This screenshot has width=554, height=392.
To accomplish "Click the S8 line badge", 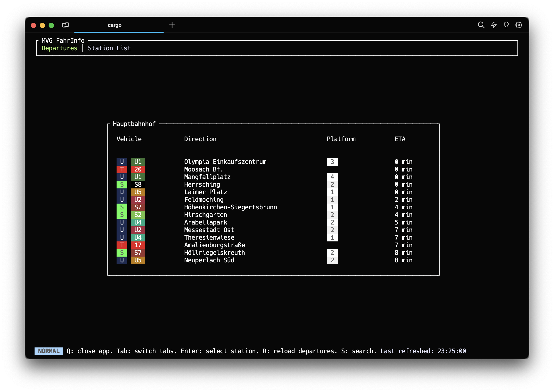I will pos(138,185).
